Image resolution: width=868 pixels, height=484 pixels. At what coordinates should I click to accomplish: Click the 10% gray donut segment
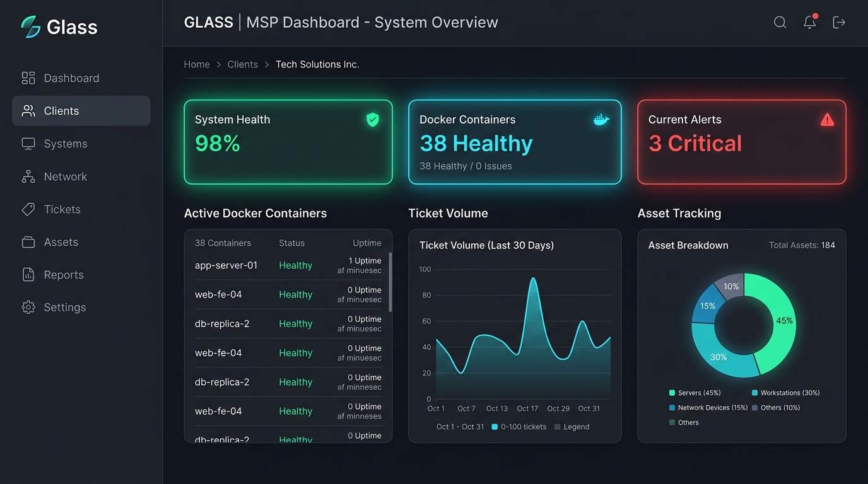point(730,287)
